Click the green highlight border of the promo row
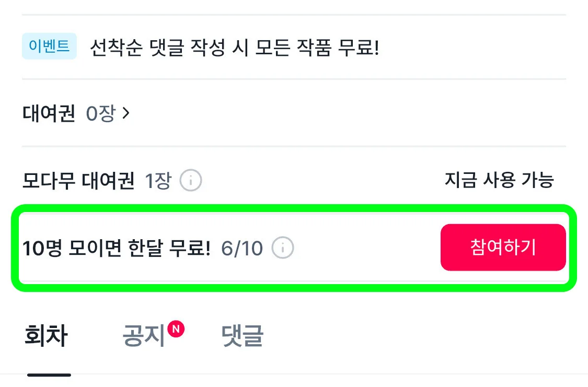 (x=294, y=208)
